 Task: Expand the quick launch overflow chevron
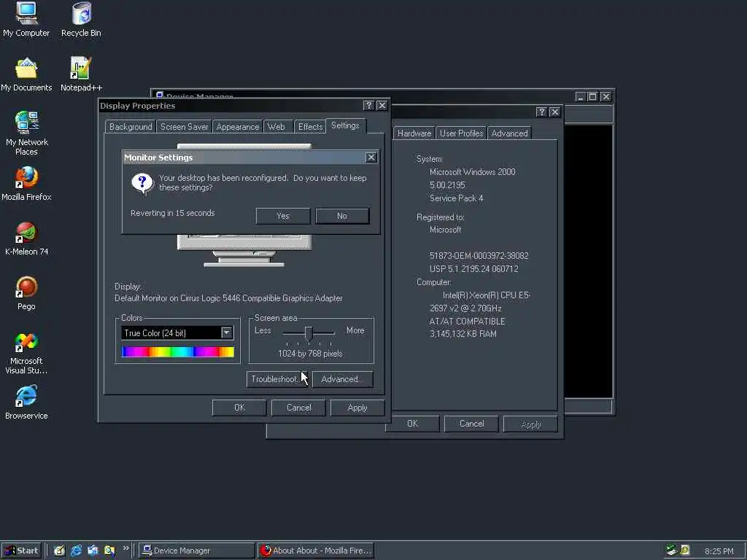click(125, 548)
